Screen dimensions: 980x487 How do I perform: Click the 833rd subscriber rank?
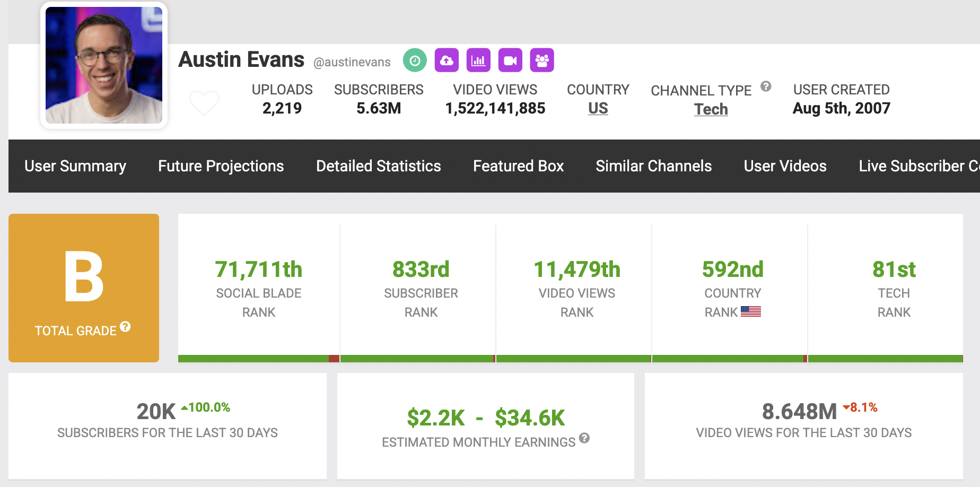pyautogui.click(x=421, y=269)
